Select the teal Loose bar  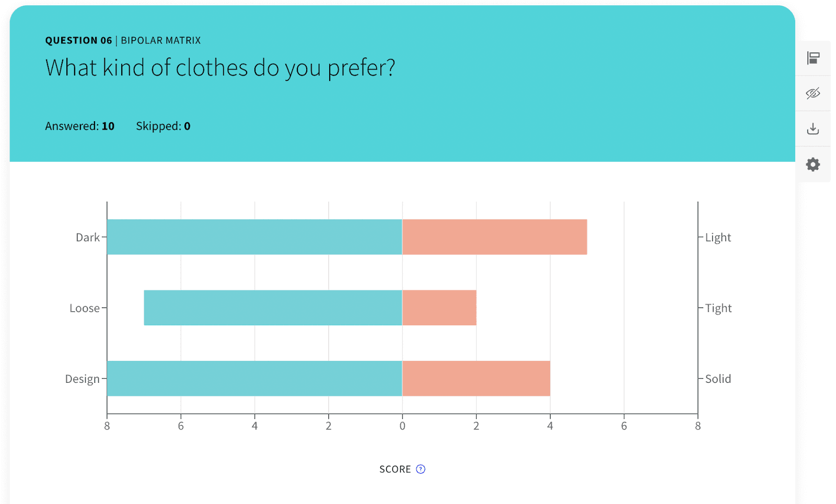273,308
